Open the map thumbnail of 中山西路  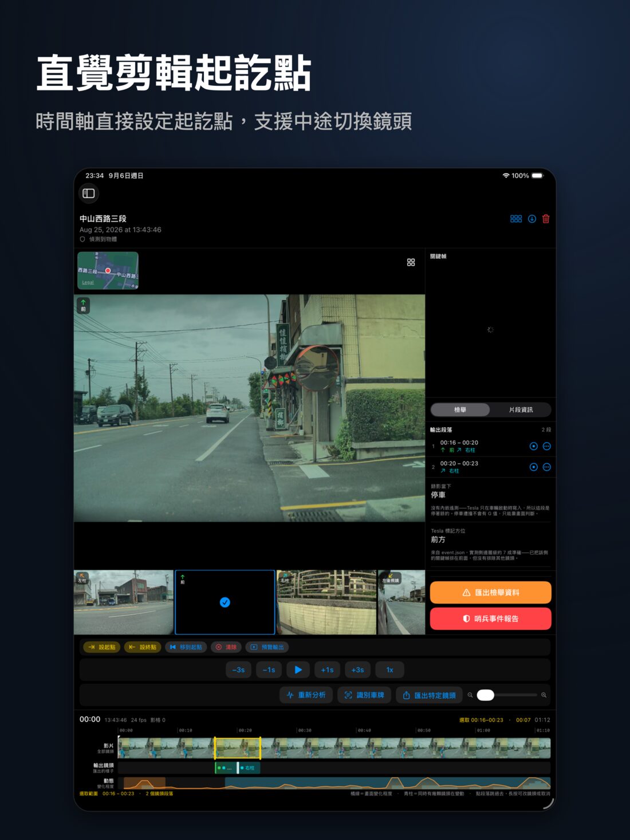[x=108, y=270]
